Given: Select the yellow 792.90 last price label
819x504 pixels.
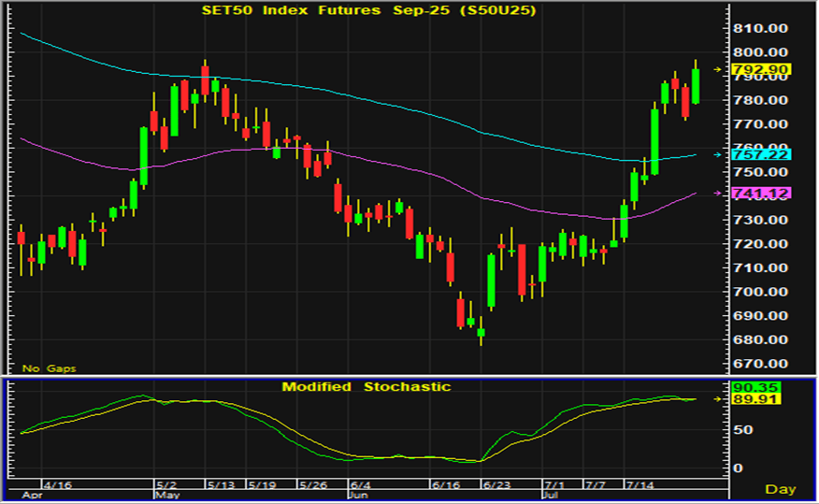Looking at the screenshot, I should point(762,69).
